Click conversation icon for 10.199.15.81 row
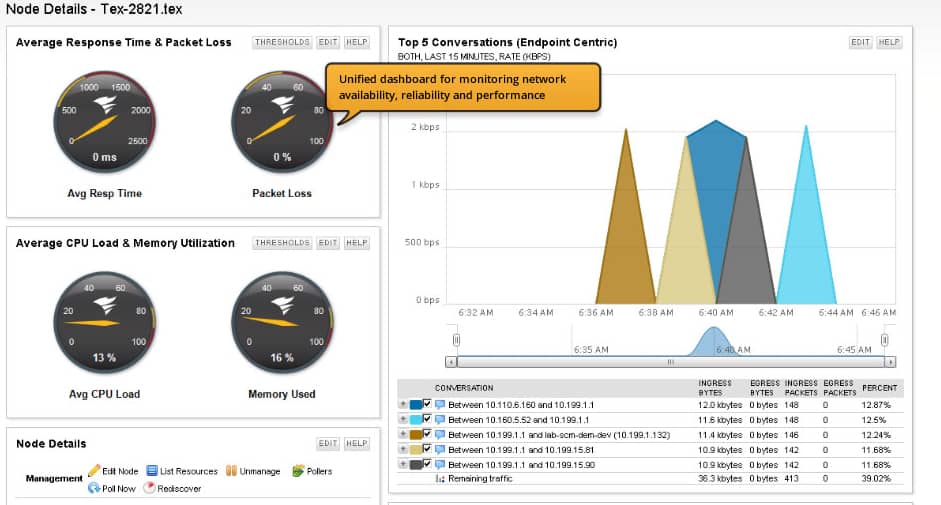The height and width of the screenshot is (505, 941). tap(440, 450)
